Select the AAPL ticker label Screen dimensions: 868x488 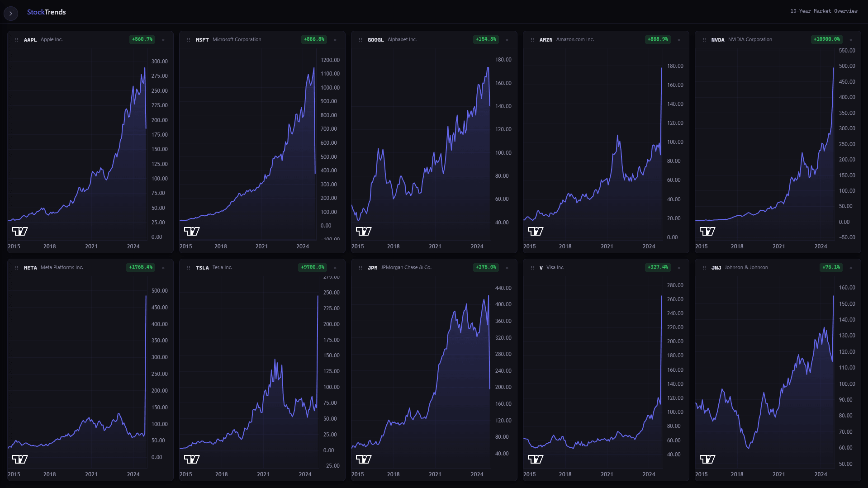(30, 40)
